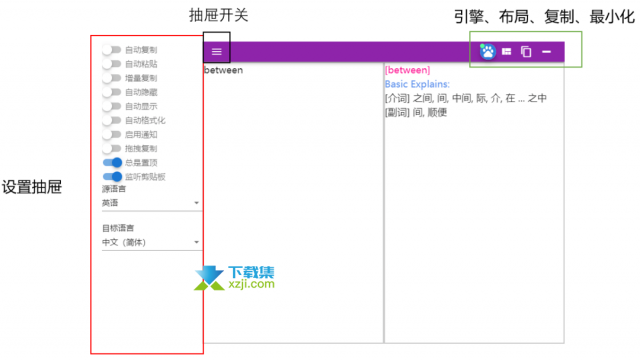Turn on the 增量复制 switch
The height and width of the screenshot is (361, 640).
point(111,78)
